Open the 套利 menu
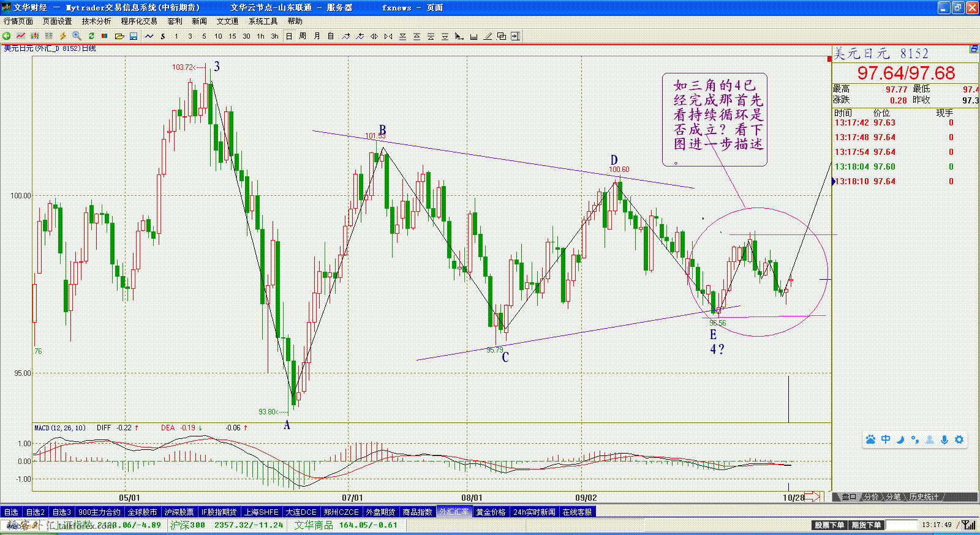The width and height of the screenshot is (980, 535). tap(175, 21)
